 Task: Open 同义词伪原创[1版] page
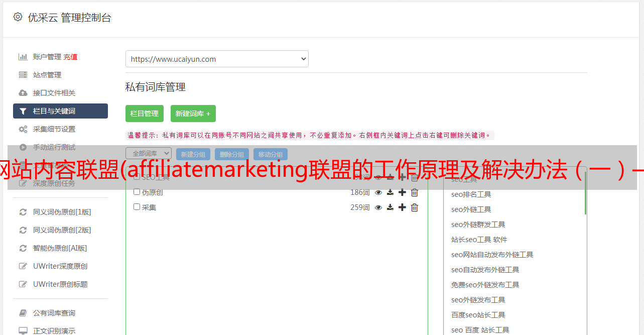(62, 212)
